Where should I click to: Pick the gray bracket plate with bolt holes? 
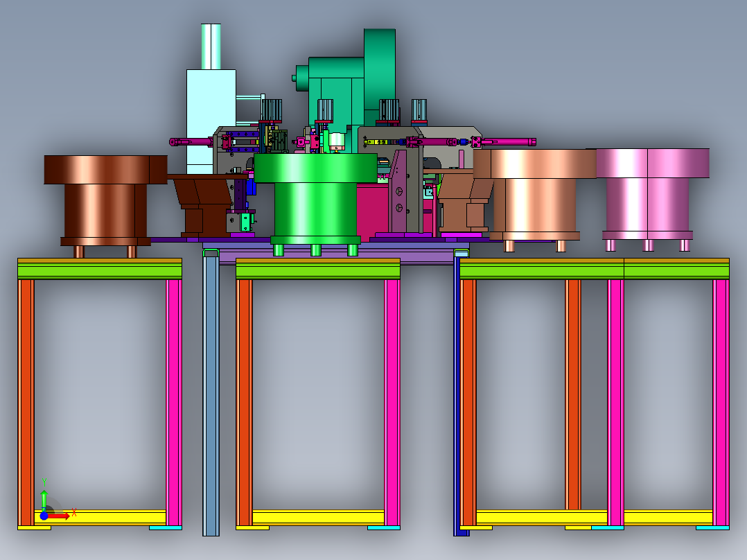(x=399, y=191)
